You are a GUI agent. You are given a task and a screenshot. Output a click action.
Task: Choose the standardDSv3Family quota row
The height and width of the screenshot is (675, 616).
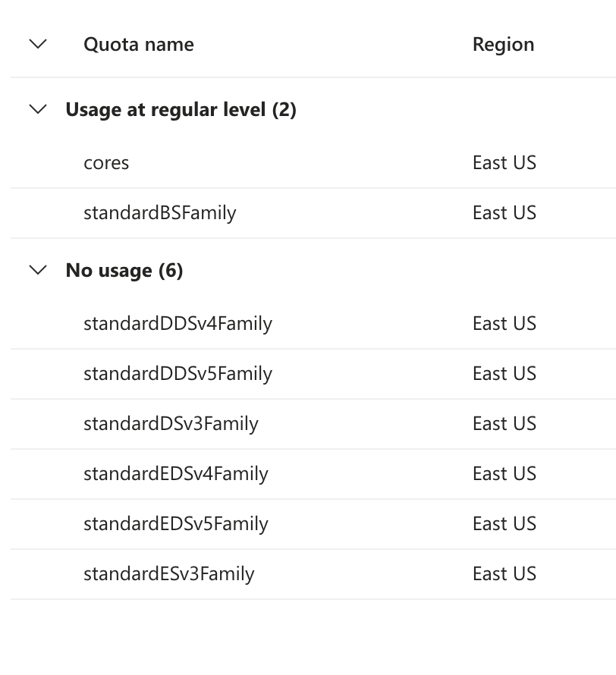coord(171,424)
